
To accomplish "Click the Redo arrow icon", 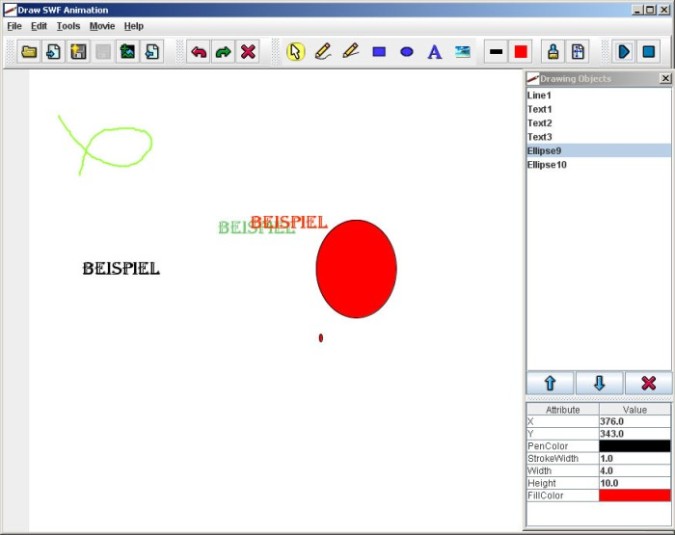I will 223,51.
